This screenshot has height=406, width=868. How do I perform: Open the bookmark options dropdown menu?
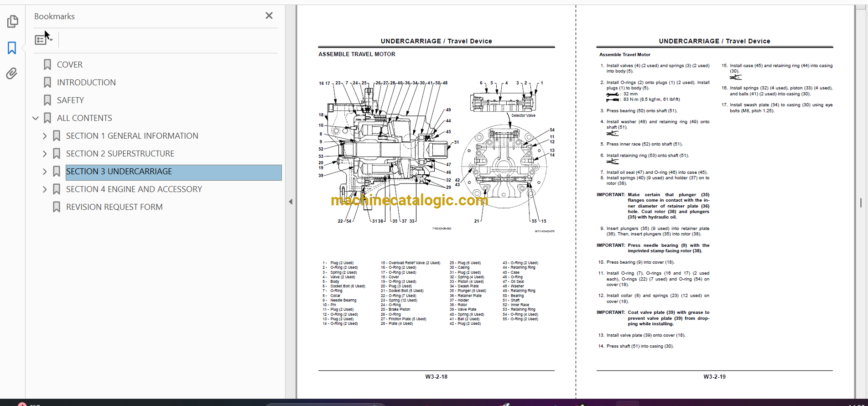[43, 40]
